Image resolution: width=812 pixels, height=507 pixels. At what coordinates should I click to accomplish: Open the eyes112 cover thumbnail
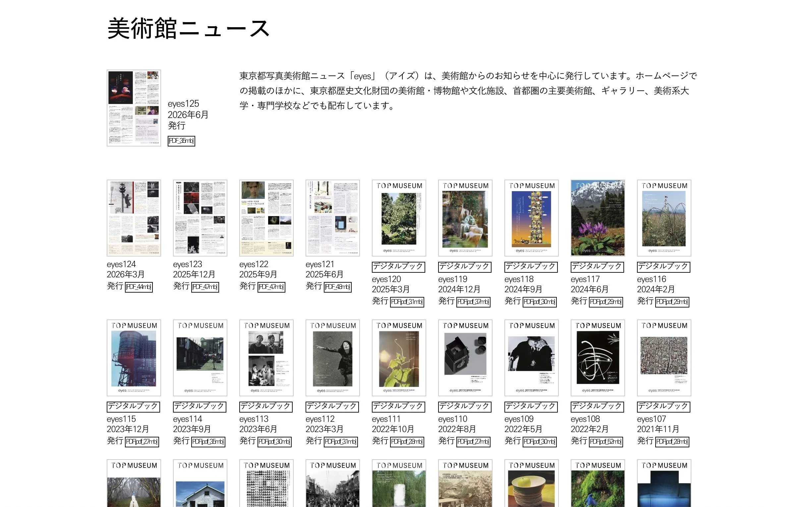click(333, 358)
